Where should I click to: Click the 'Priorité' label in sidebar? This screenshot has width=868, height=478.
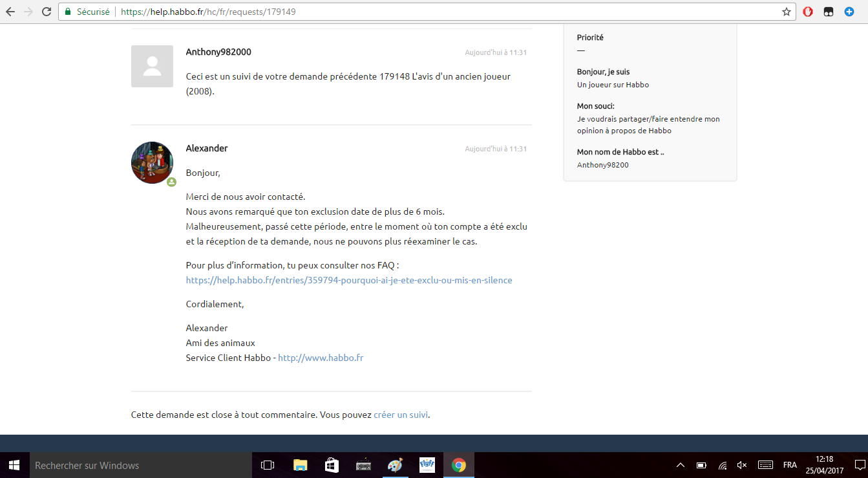pos(590,38)
